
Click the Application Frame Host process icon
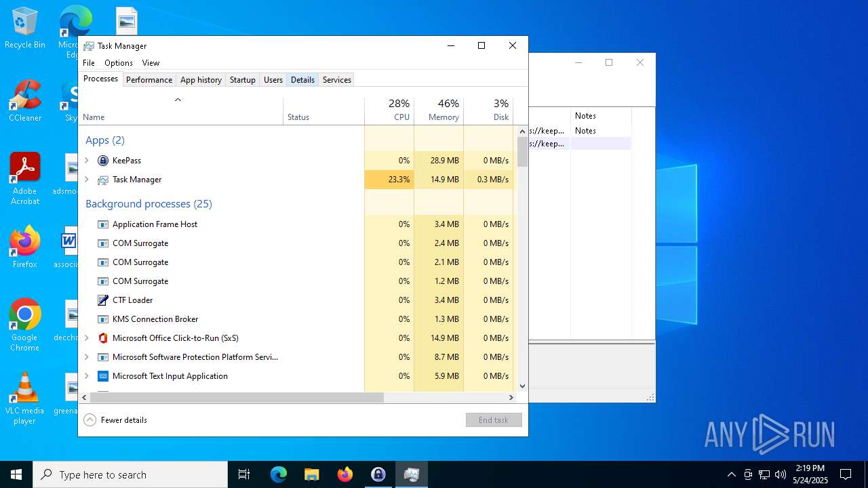coord(103,224)
